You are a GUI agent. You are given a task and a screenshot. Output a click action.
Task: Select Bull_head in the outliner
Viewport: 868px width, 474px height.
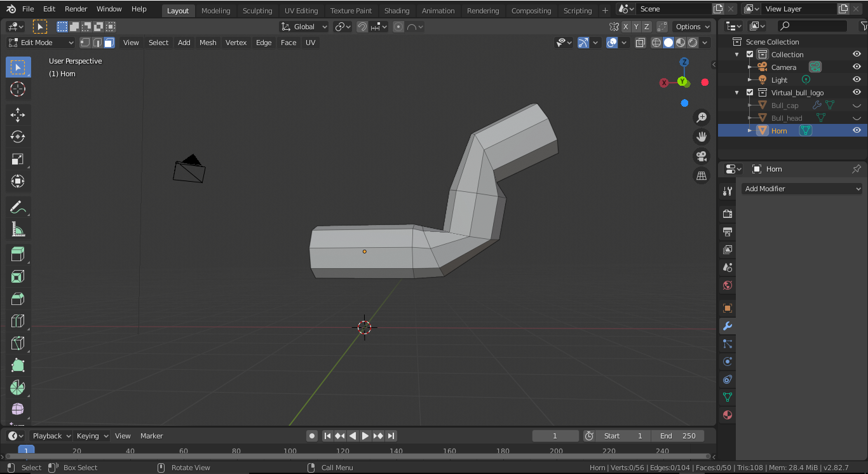[787, 118]
